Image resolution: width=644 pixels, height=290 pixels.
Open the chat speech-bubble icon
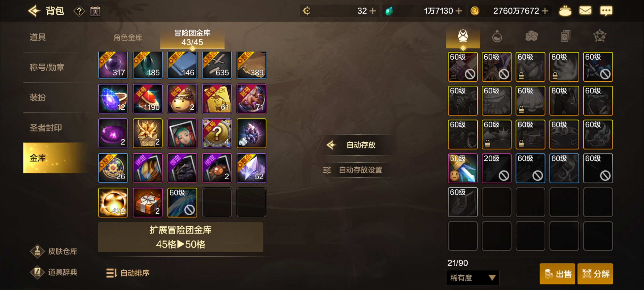tap(606, 11)
